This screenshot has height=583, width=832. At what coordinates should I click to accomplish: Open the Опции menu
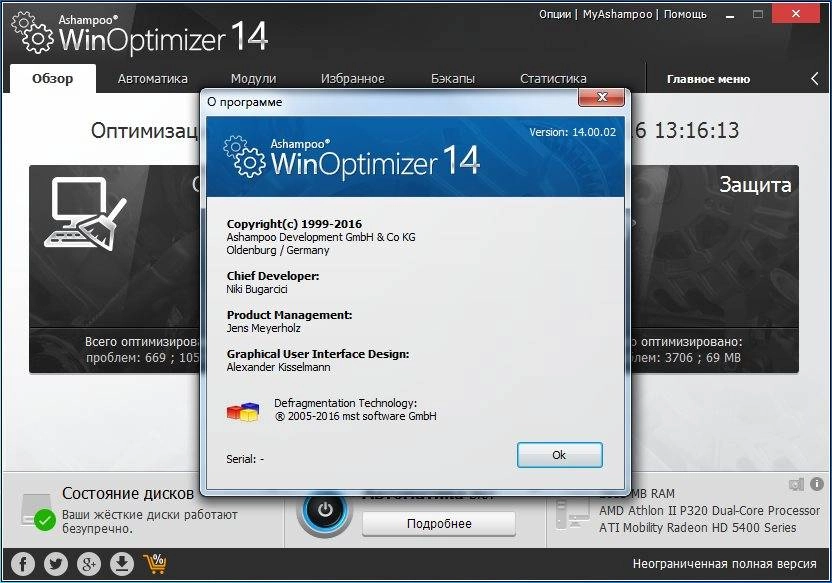tap(555, 14)
